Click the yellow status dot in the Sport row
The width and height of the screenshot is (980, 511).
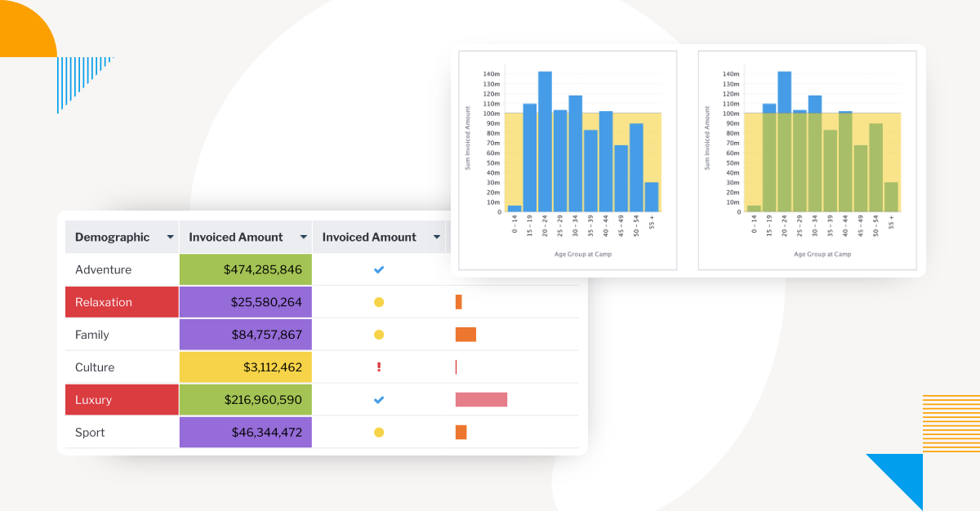(379, 433)
